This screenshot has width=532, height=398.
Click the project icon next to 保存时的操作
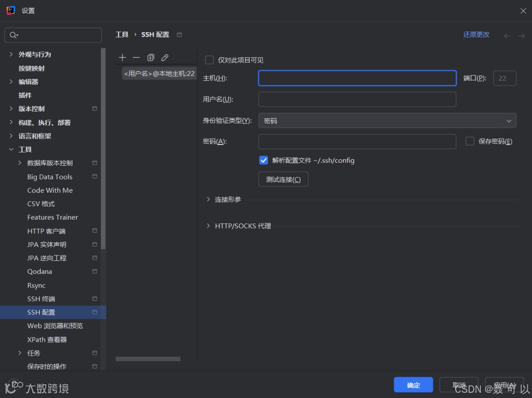[95, 366]
